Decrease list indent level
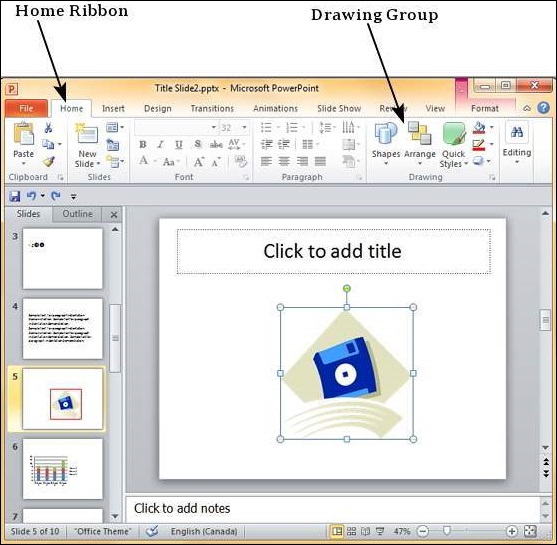 (x=267, y=144)
